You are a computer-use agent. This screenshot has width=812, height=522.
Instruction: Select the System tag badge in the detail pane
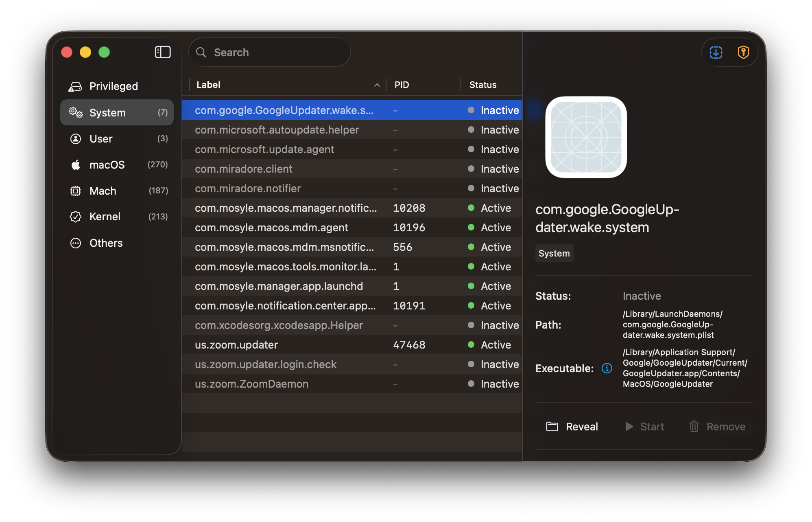tap(554, 253)
